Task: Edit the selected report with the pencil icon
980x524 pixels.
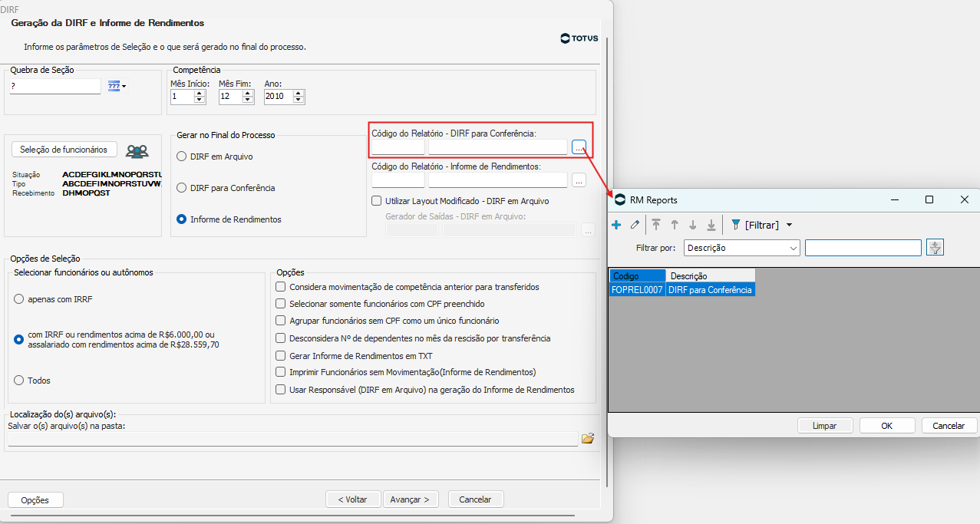Action: pyautogui.click(x=635, y=225)
